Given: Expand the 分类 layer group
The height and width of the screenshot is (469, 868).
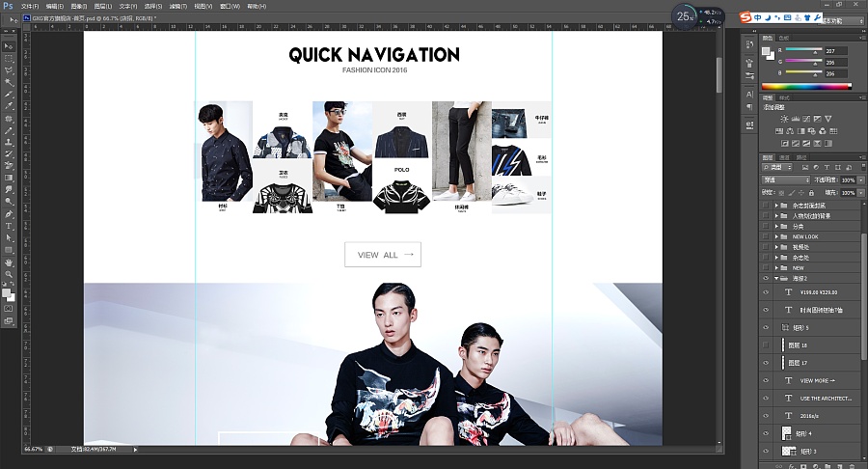Looking at the screenshot, I should click(x=776, y=226).
